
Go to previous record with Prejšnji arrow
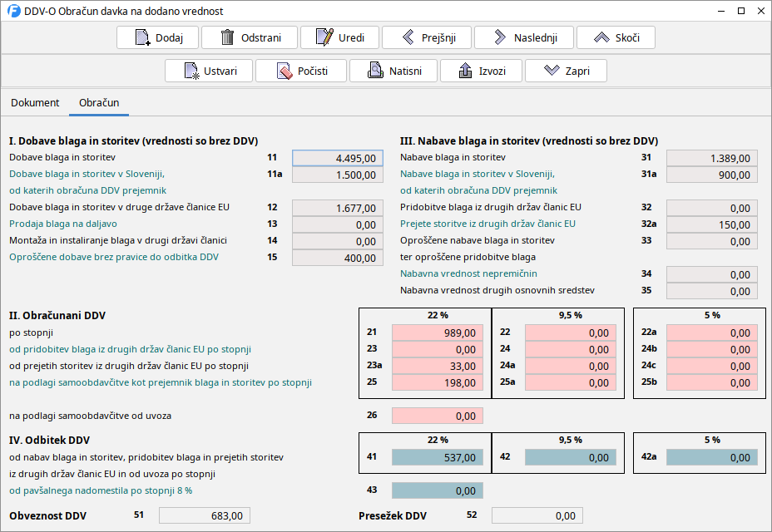pos(408,38)
